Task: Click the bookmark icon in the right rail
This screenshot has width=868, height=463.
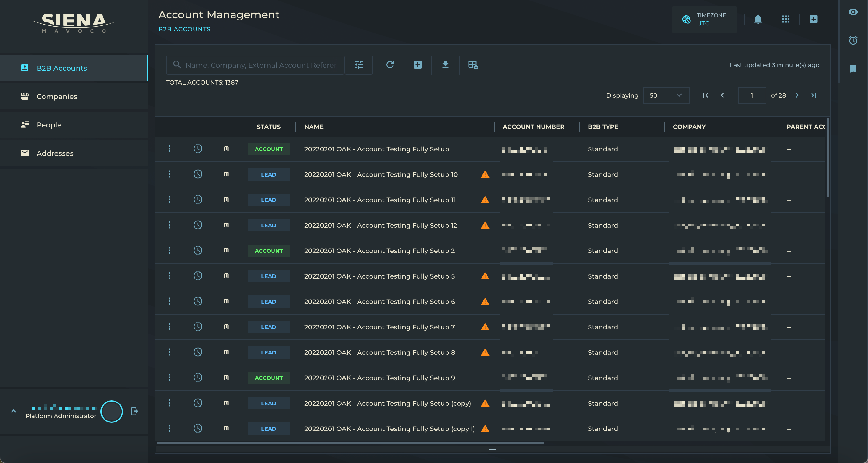Action: click(853, 69)
